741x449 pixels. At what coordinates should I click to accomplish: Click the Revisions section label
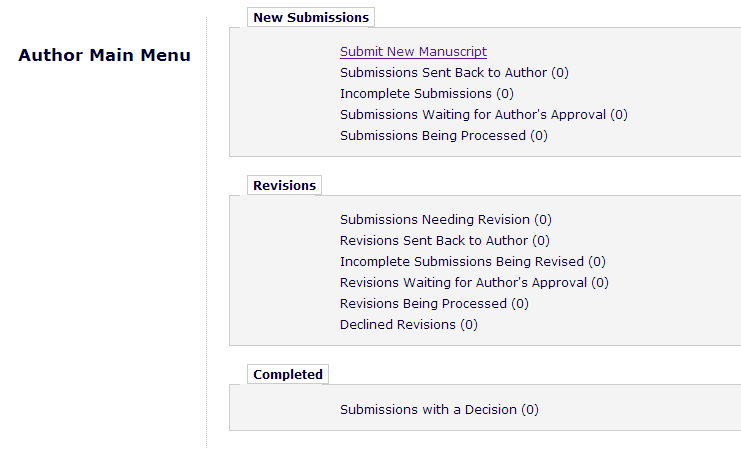tap(284, 186)
